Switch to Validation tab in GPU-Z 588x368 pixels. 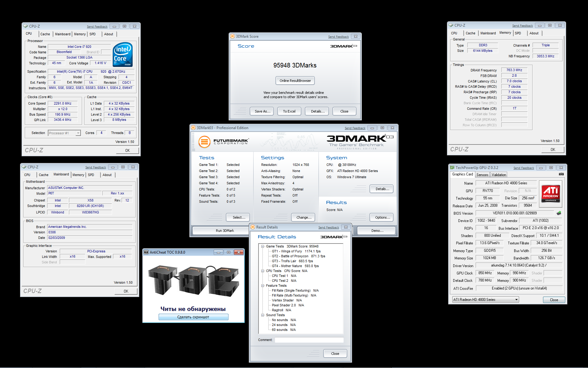(499, 175)
